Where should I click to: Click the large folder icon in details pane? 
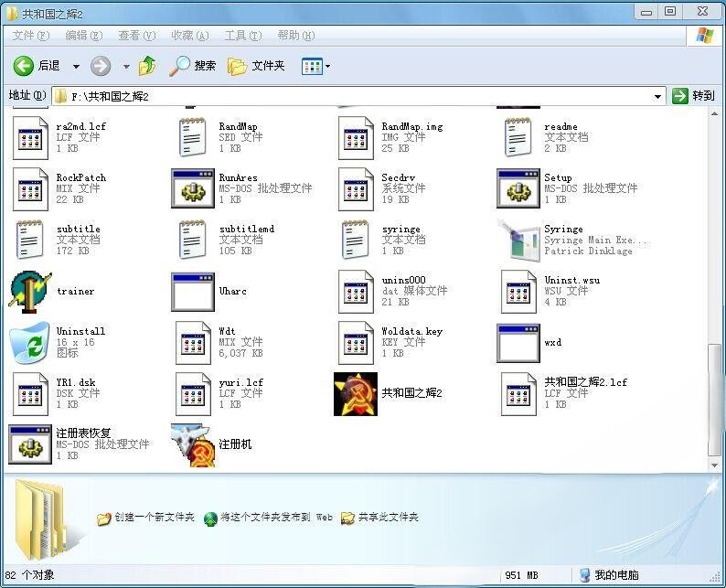43,519
